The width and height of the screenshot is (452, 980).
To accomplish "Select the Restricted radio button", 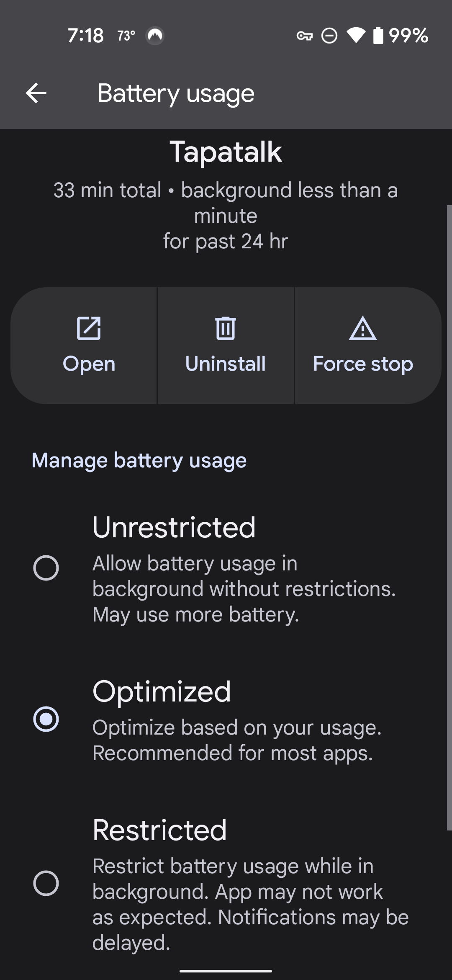I will point(46,883).
